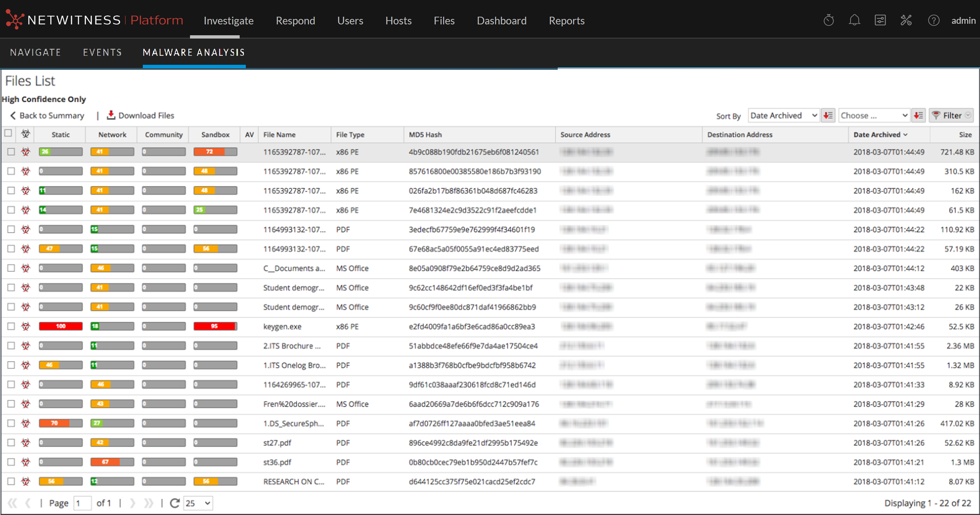
Task: Open the notifications bell
Action: tap(854, 20)
